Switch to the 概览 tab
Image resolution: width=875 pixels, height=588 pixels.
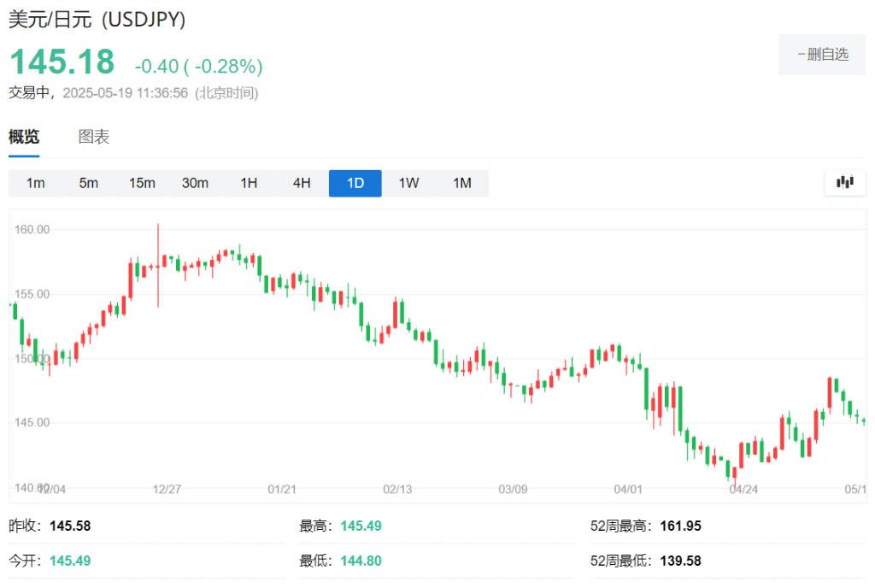click(x=24, y=137)
